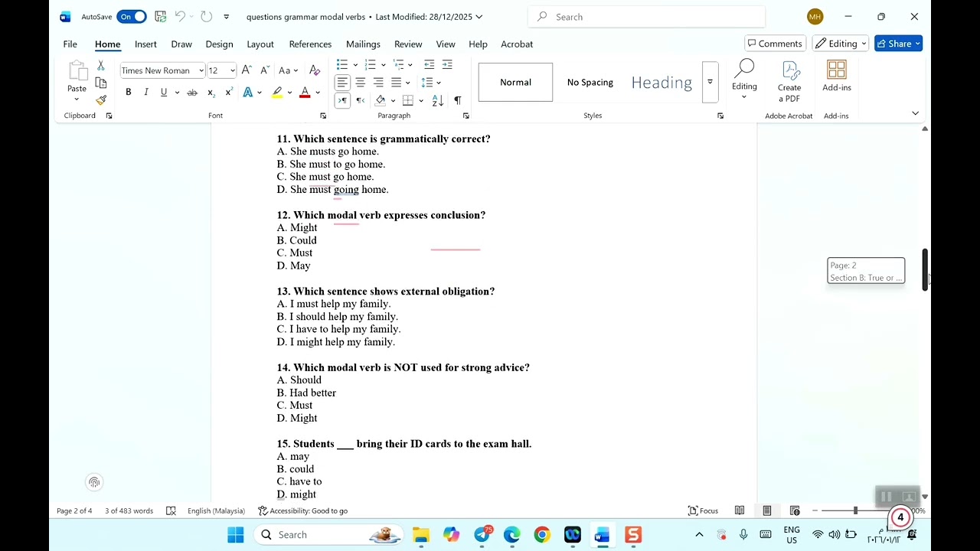Toggle Show/Hide paragraph marks
Viewport: 980px width, 551px height.
coord(458,100)
